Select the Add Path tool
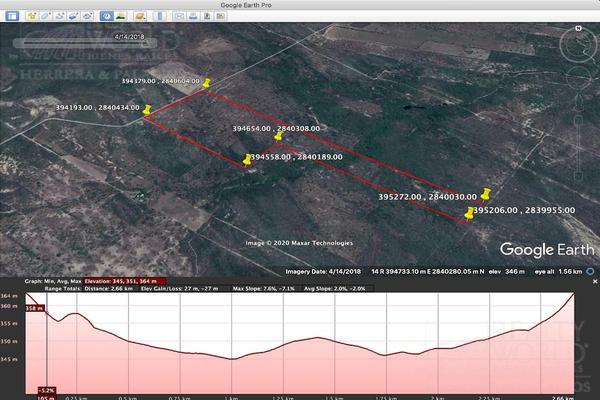The width and height of the screenshot is (600, 400). click(60, 16)
